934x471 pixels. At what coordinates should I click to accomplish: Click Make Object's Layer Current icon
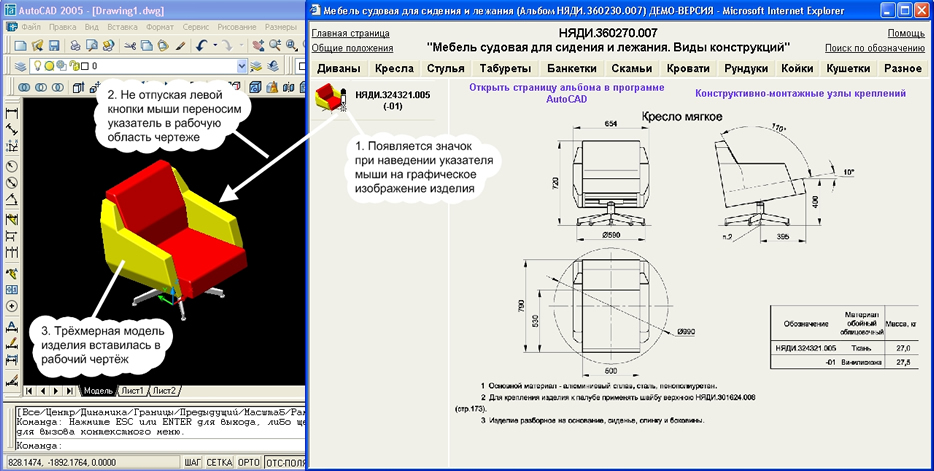point(258,66)
